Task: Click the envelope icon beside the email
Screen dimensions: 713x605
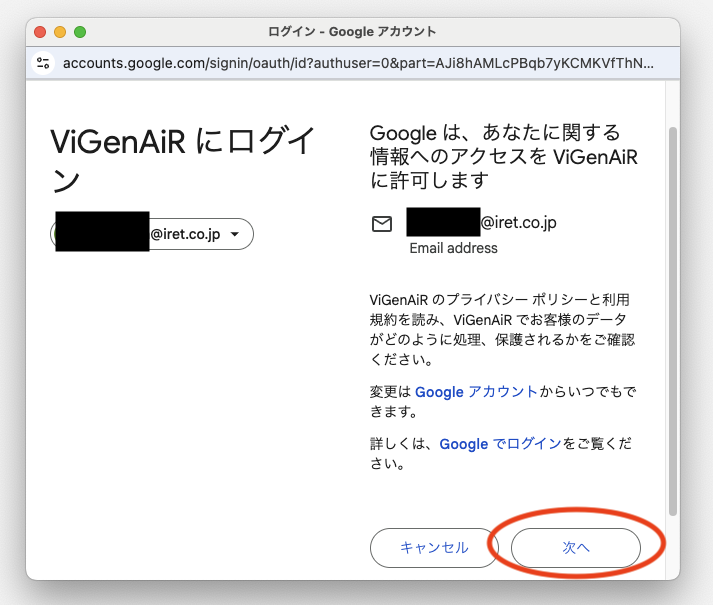Action: (381, 224)
